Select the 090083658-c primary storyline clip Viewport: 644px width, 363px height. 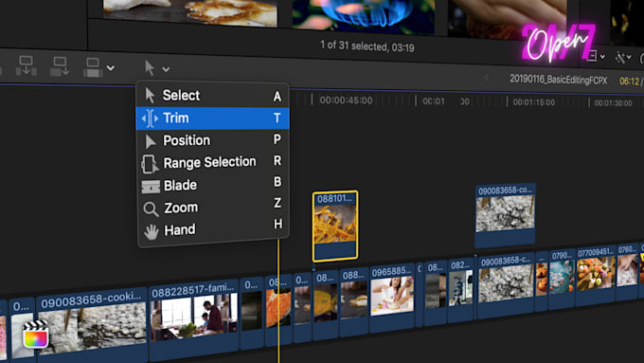[505, 285]
